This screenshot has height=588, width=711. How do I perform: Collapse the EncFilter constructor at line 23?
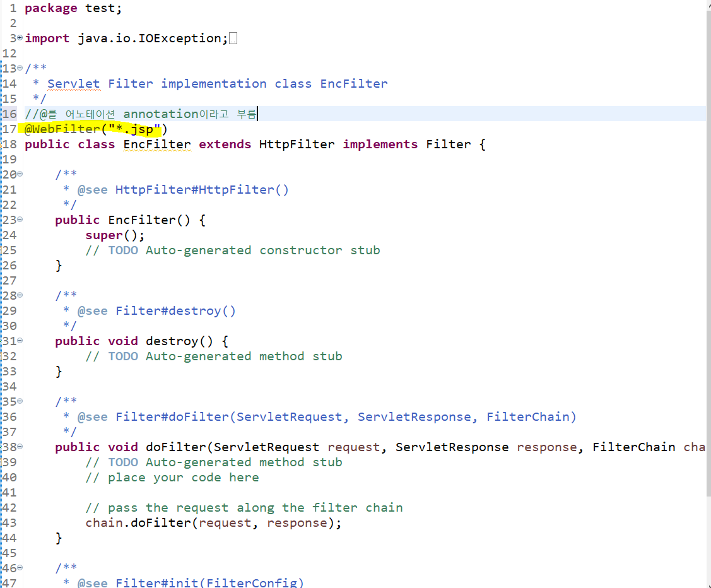[x=20, y=220]
